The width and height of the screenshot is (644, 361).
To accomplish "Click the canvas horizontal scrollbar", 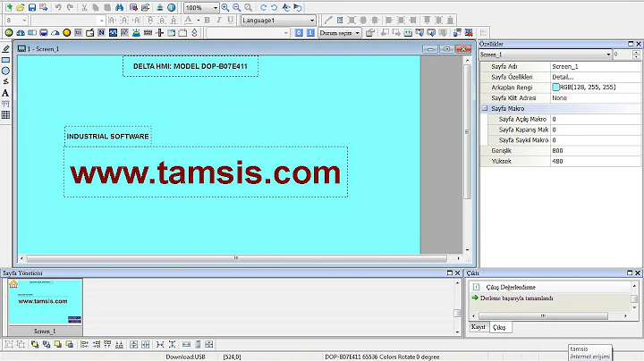I will click(236, 258).
